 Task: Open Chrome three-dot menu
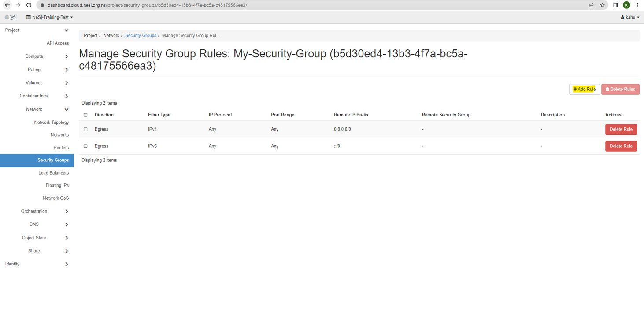coord(637,5)
